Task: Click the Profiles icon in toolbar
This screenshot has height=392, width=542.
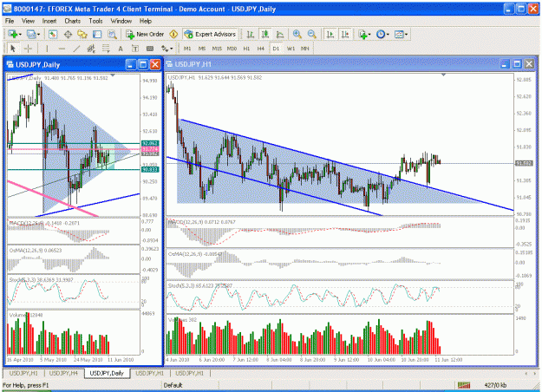Action: point(31,34)
